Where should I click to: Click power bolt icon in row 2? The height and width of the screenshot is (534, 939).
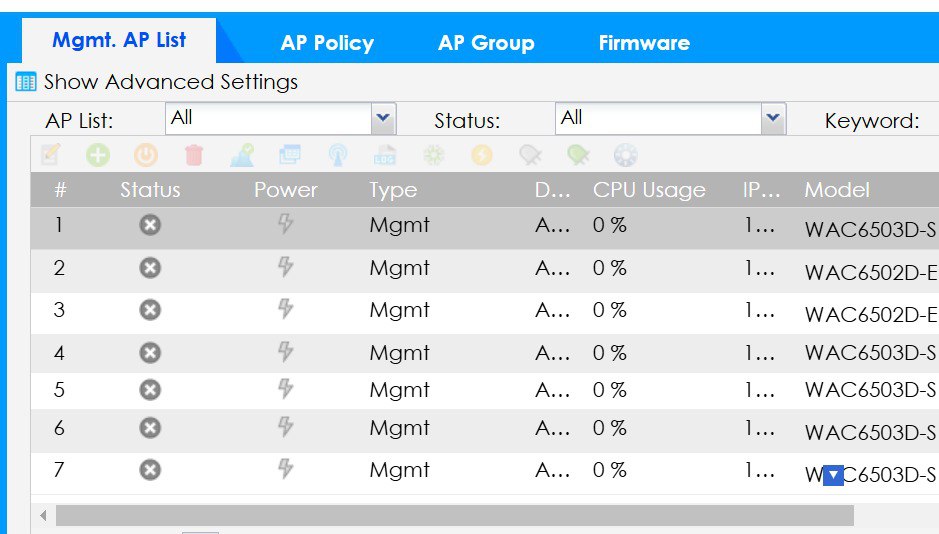tap(286, 266)
